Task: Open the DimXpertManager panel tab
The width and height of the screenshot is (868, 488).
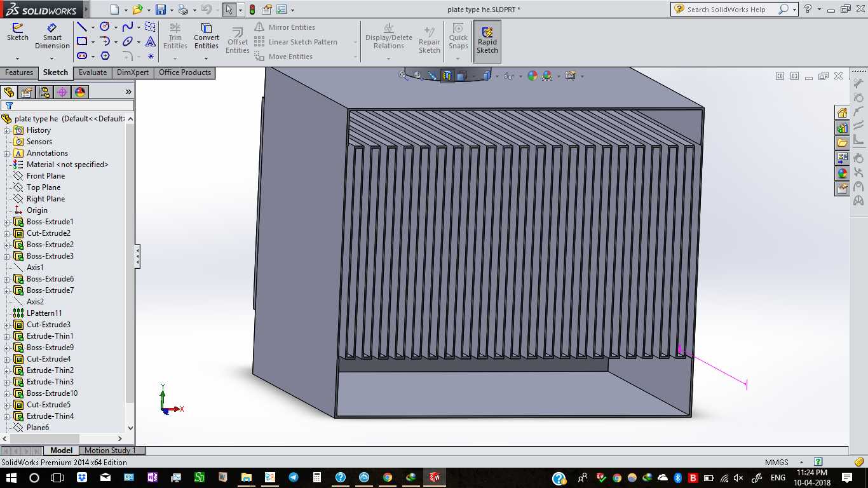Action: pos(62,92)
